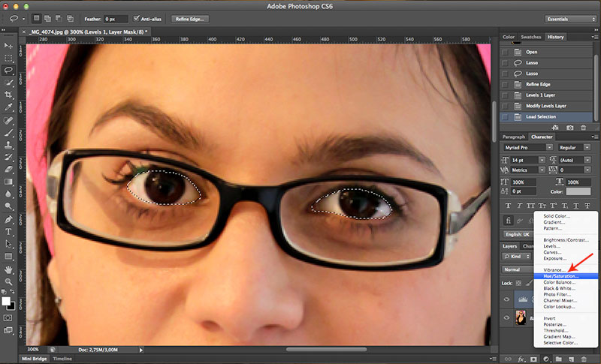Click the add layer mask icon

(x=532, y=357)
